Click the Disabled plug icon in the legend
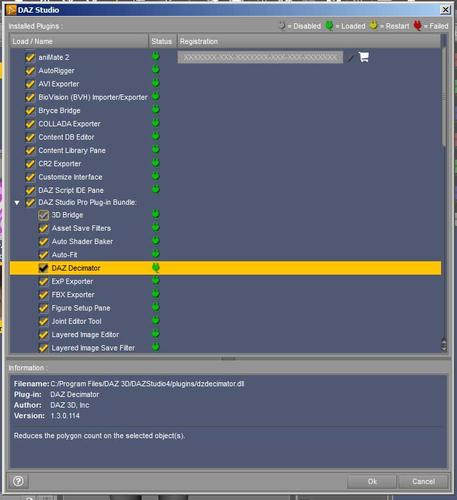 pyautogui.click(x=282, y=25)
